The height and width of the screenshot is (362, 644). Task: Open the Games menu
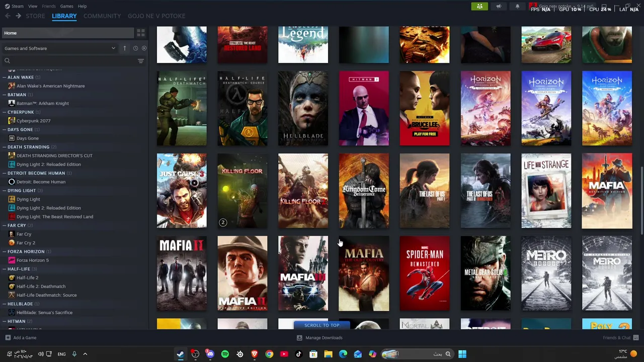(x=66, y=6)
